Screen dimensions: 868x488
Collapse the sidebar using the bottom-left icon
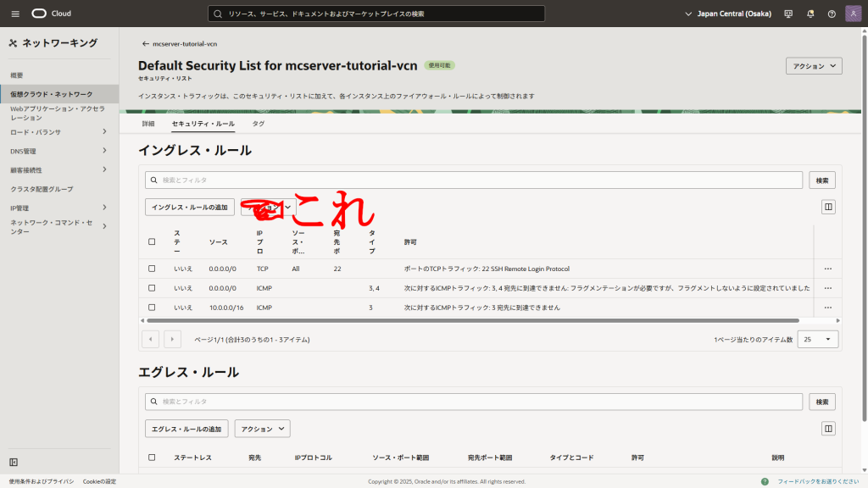[14, 462]
